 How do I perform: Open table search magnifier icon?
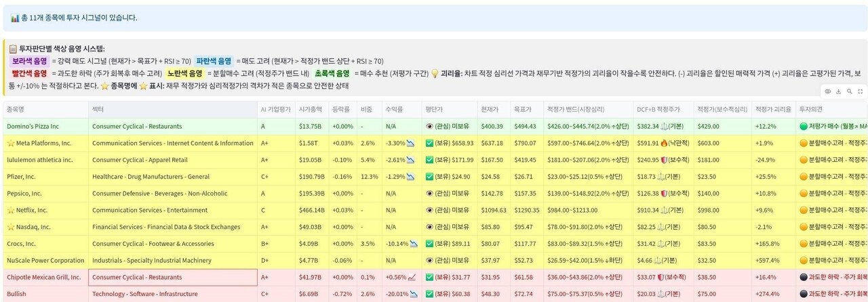pos(849,91)
